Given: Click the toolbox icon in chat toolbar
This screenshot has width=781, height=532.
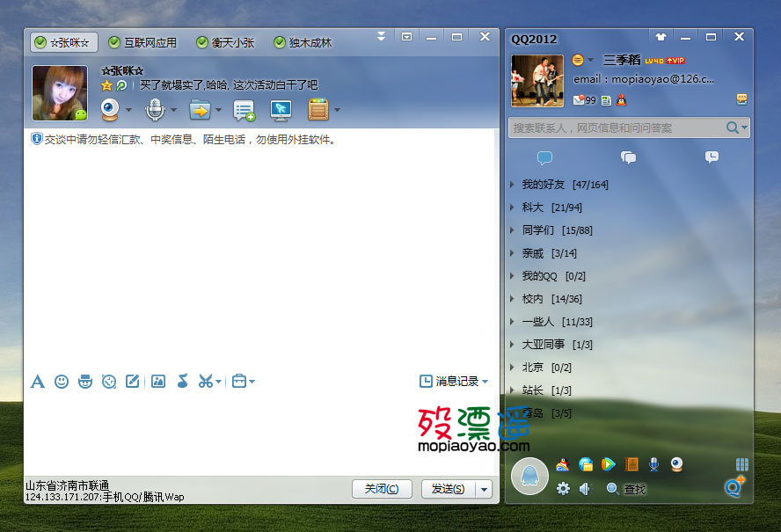Looking at the screenshot, I should pos(239,382).
